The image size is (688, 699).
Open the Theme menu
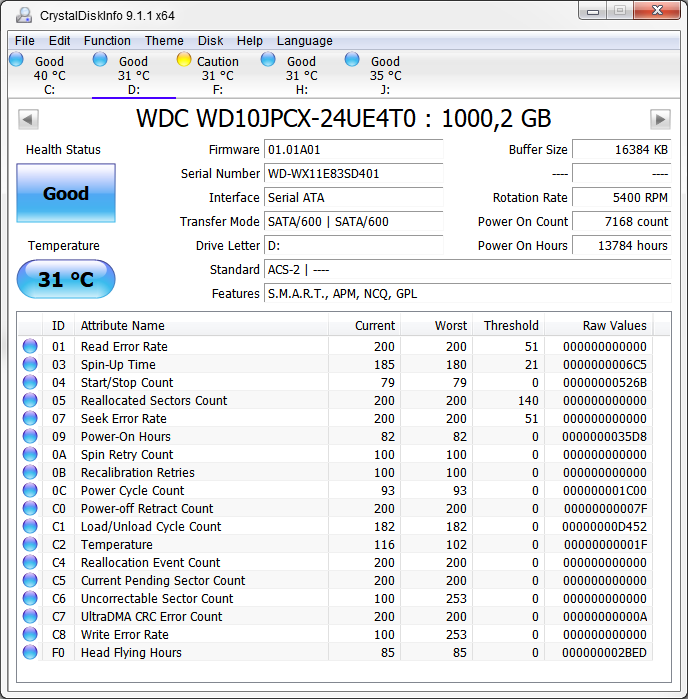[164, 41]
